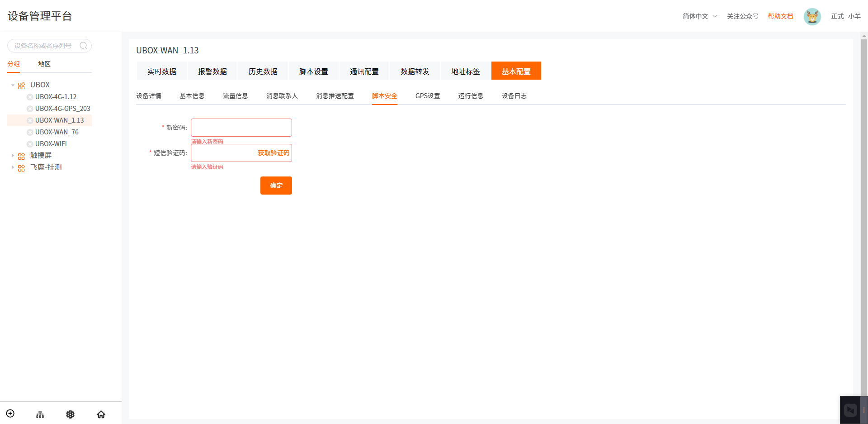
Task: Switch to 实时数据 tab
Action: [162, 71]
